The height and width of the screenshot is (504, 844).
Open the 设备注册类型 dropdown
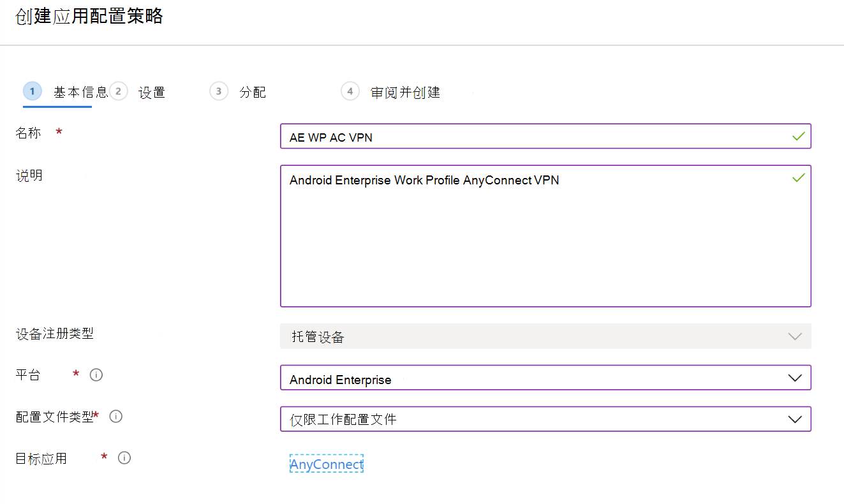click(x=545, y=336)
